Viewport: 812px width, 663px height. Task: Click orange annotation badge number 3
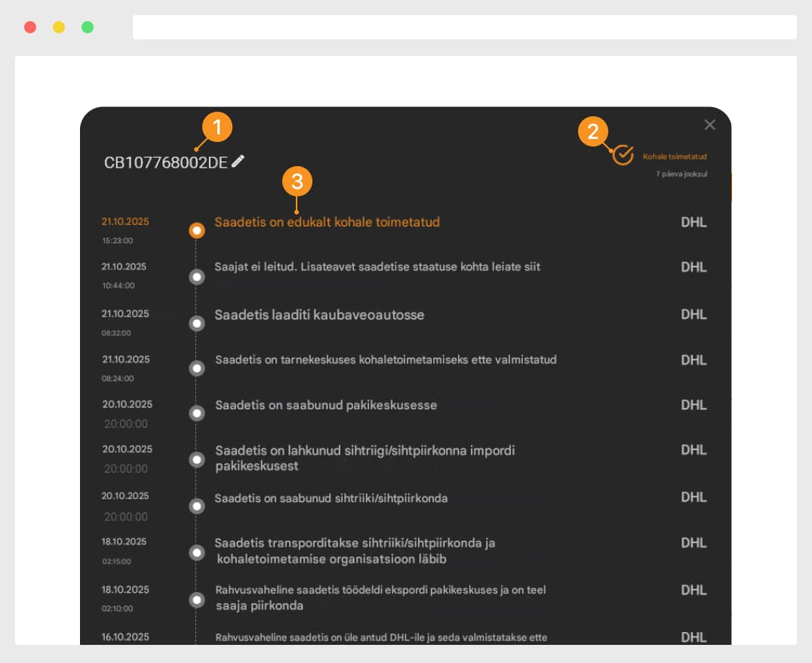click(297, 181)
